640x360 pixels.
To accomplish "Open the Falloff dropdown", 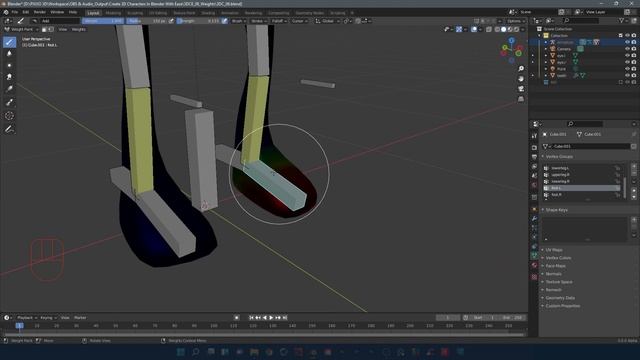I will [x=279, y=21].
